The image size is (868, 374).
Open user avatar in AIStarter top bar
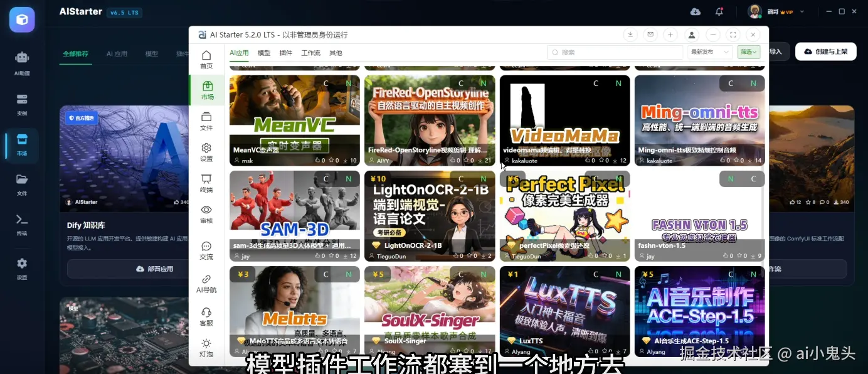tap(754, 11)
